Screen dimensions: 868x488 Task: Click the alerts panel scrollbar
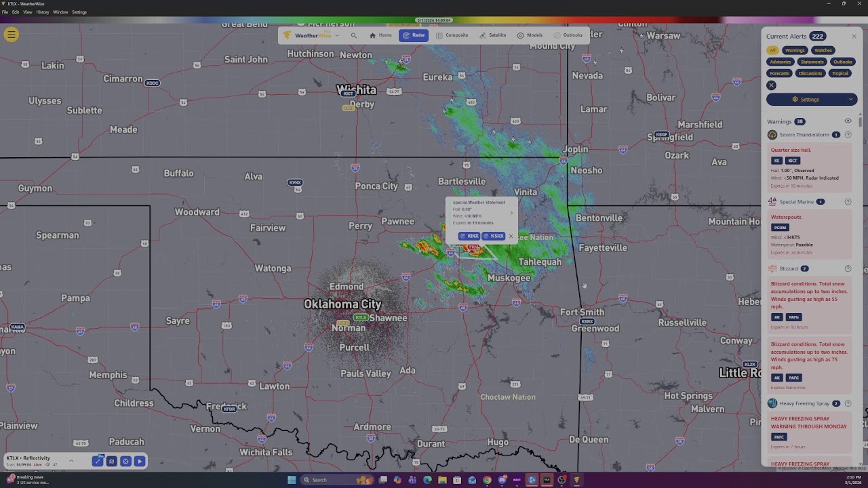click(x=861, y=122)
